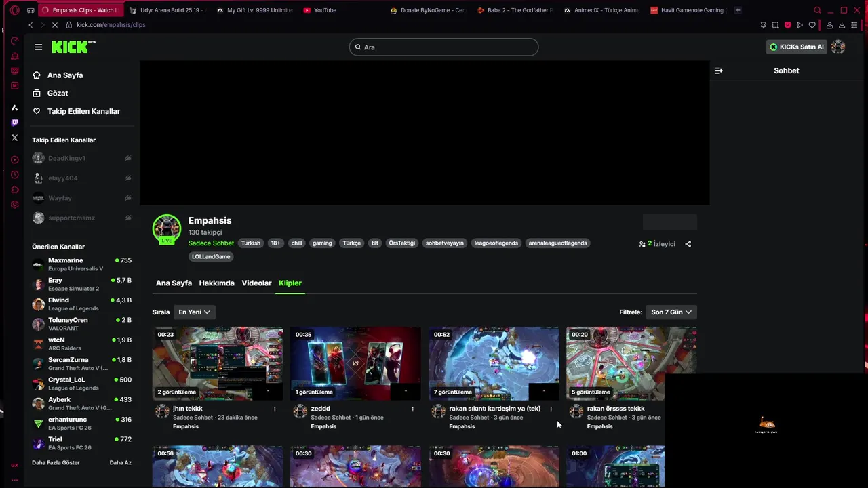868x488 pixels.
Task: Select the Klipler tab
Action: tap(290, 283)
